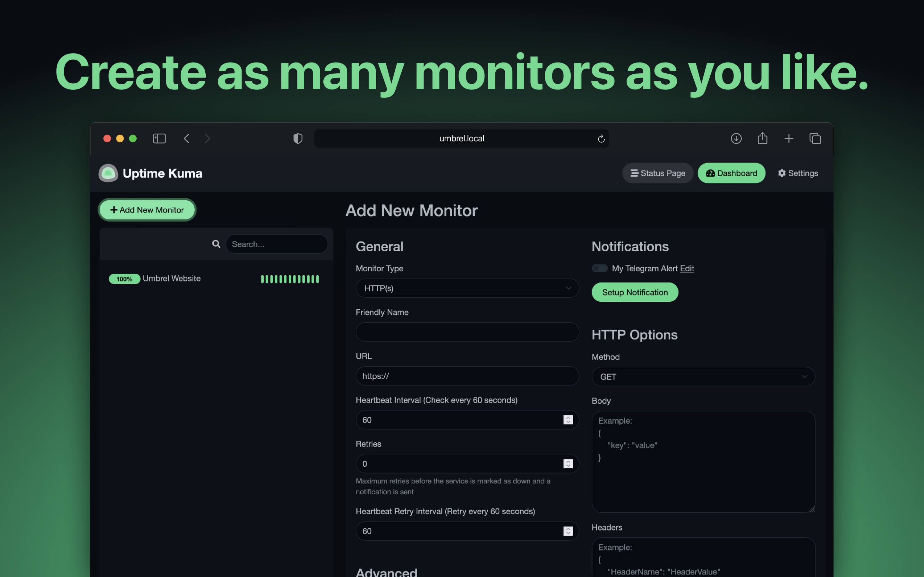Click the Retries stepper arrows
The image size is (924, 577).
568,464
